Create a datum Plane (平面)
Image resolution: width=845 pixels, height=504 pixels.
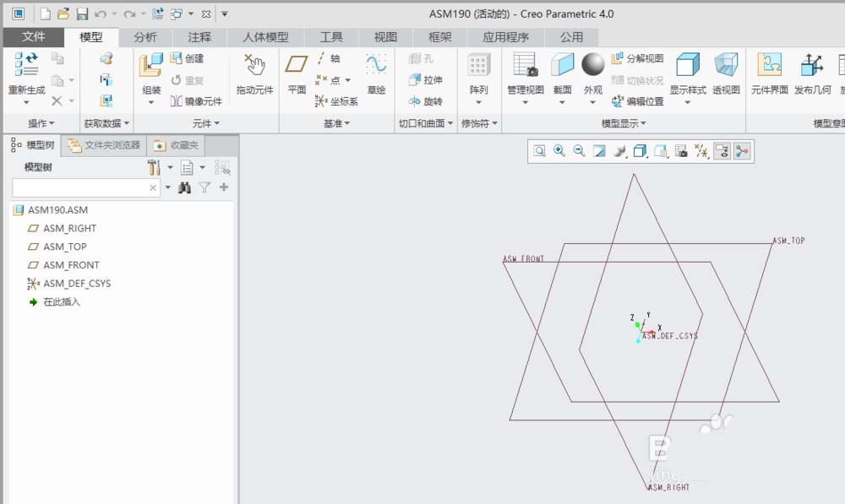[x=297, y=65]
